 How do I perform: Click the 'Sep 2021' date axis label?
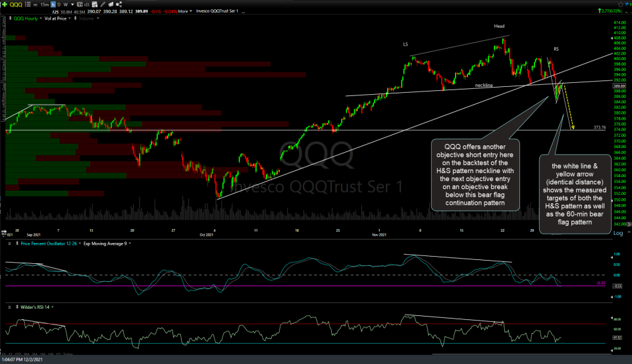[34, 234]
